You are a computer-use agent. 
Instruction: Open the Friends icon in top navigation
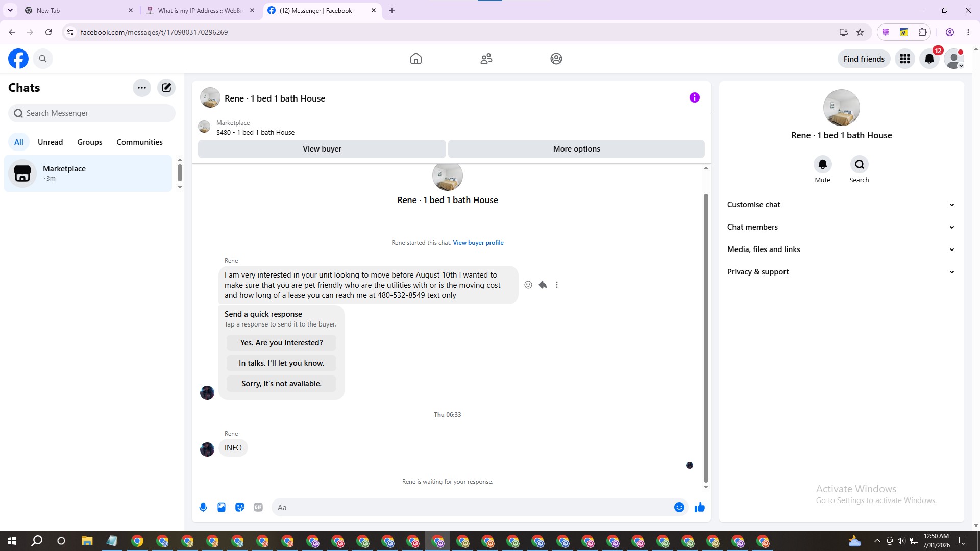coord(486,59)
